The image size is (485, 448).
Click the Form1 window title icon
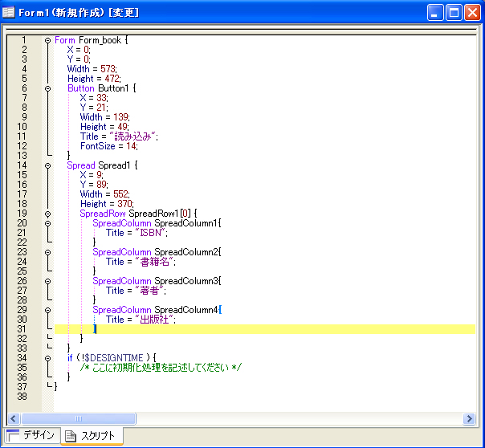tap(8, 12)
